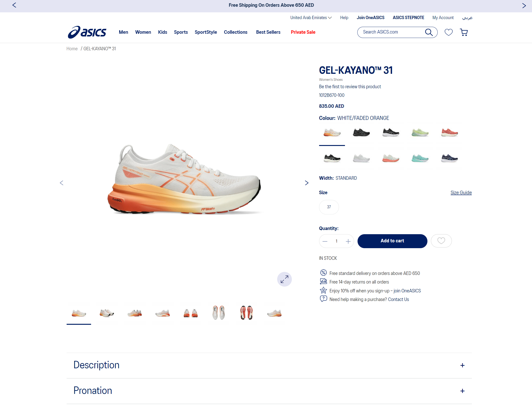
Task: Open the wishlist heart in header
Action: tap(448, 32)
